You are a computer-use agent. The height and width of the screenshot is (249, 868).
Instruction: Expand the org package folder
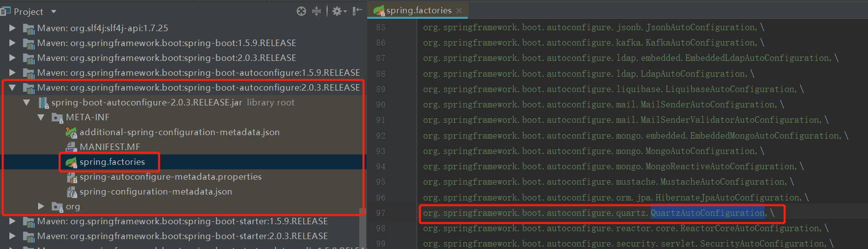[41, 206]
